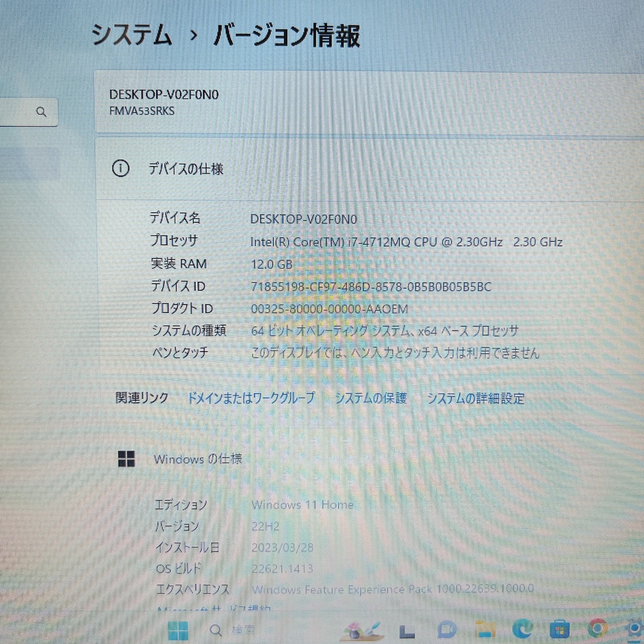Click the プロダクト ID label
Image resolution: width=644 pixels, height=644 pixels.
point(182,308)
